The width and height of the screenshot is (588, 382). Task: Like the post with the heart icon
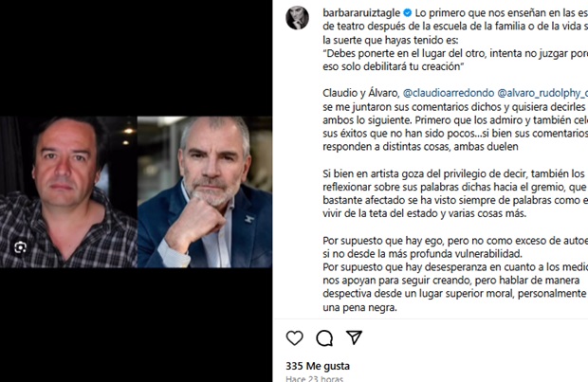coord(295,337)
